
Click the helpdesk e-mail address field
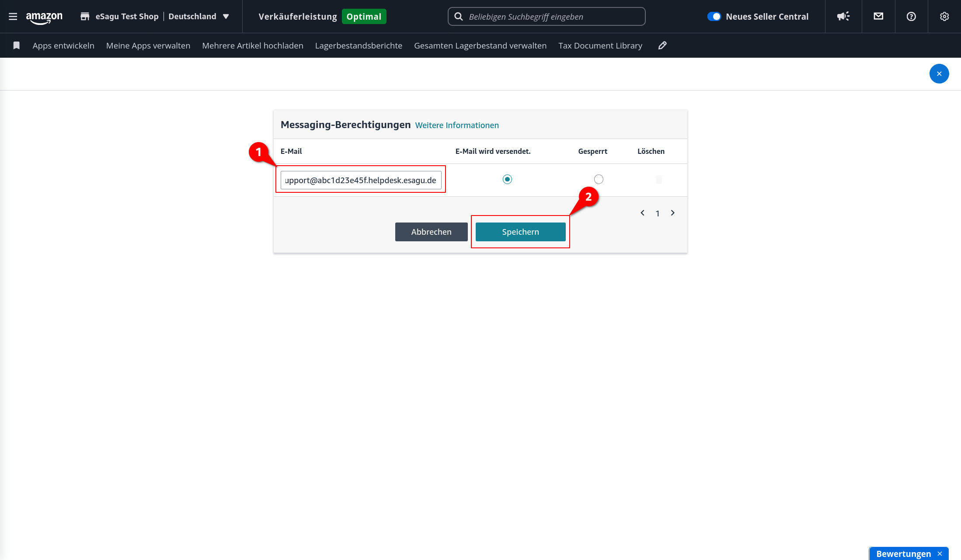tap(361, 180)
